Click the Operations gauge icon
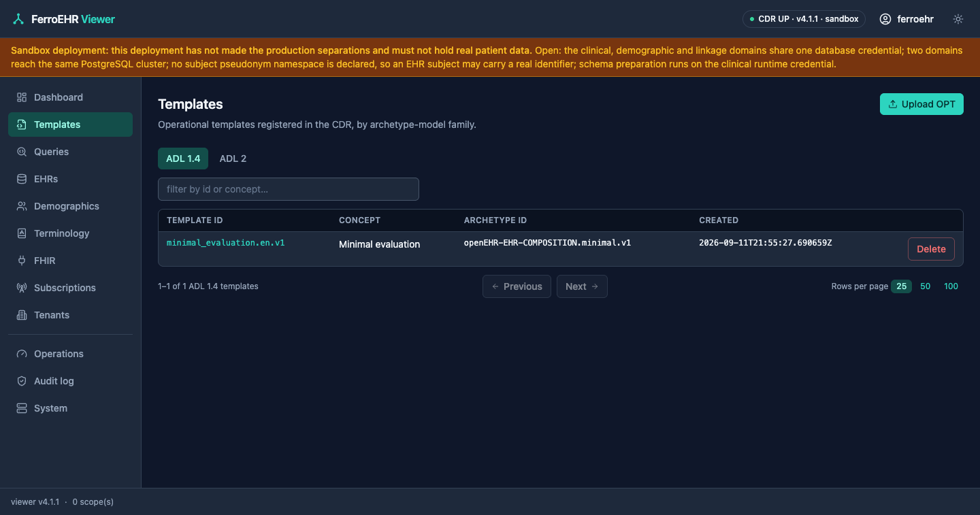This screenshot has height=515, width=980. pyautogui.click(x=22, y=354)
